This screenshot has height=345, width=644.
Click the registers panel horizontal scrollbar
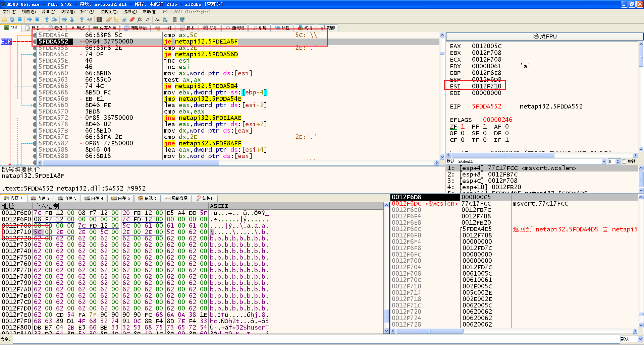pos(542,155)
